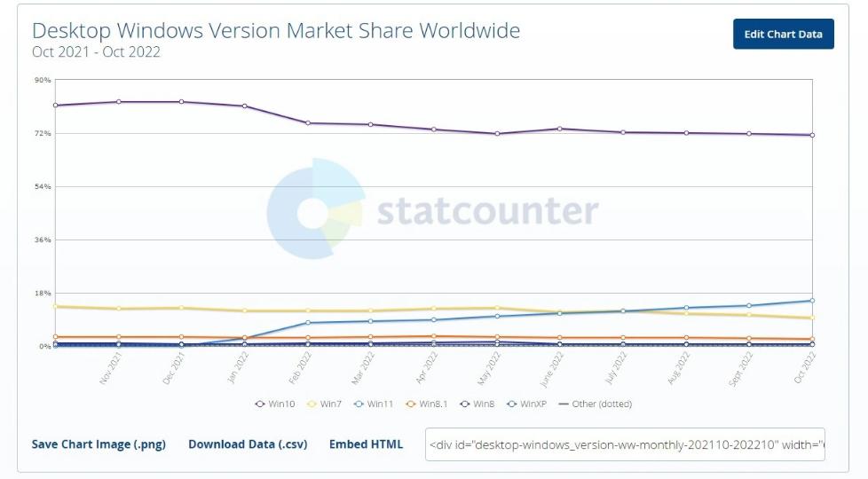The width and height of the screenshot is (868, 479).
Task: Click the embed HTML code field
Action: click(x=625, y=445)
